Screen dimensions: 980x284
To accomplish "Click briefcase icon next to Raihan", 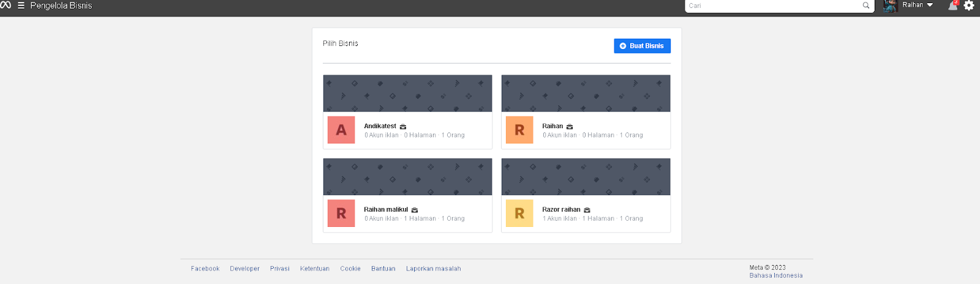I will click(570, 126).
